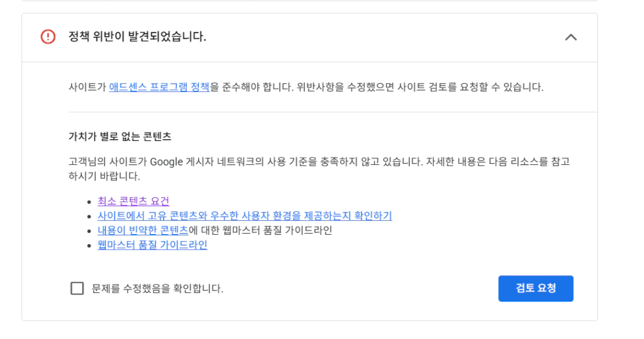Viewport: 644px width, 339px height.
Task: Open the '애드센스 프로그램 정책' link
Action: point(159,87)
